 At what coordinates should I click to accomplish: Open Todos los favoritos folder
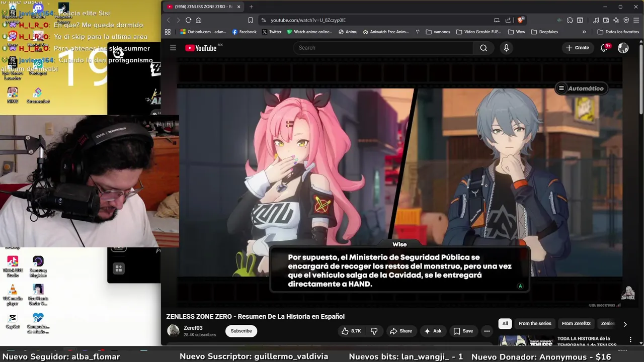618,32
